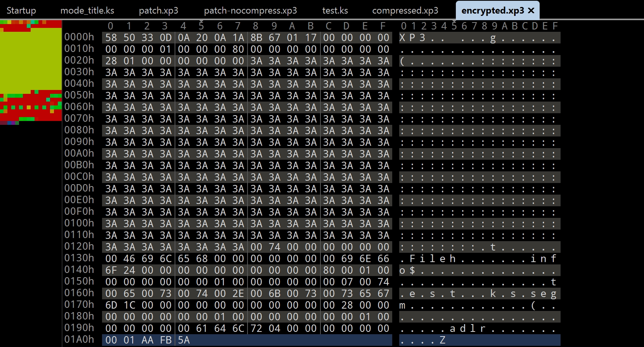This screenshot has height=347, width=644.
Task: Select byte 24 in row 0140h
Action: [x=129, y=270]
